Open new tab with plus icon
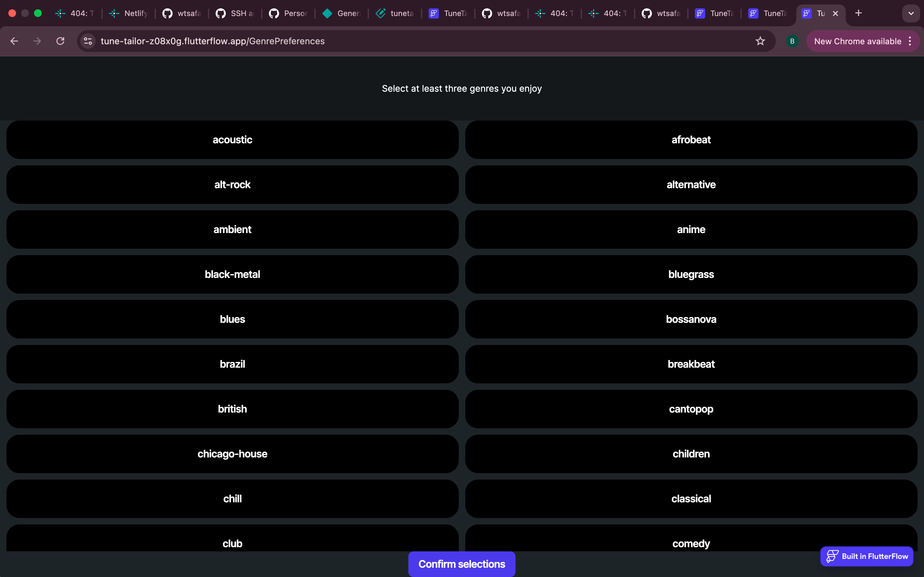This screenshot has width=924, height=577. 858,13
